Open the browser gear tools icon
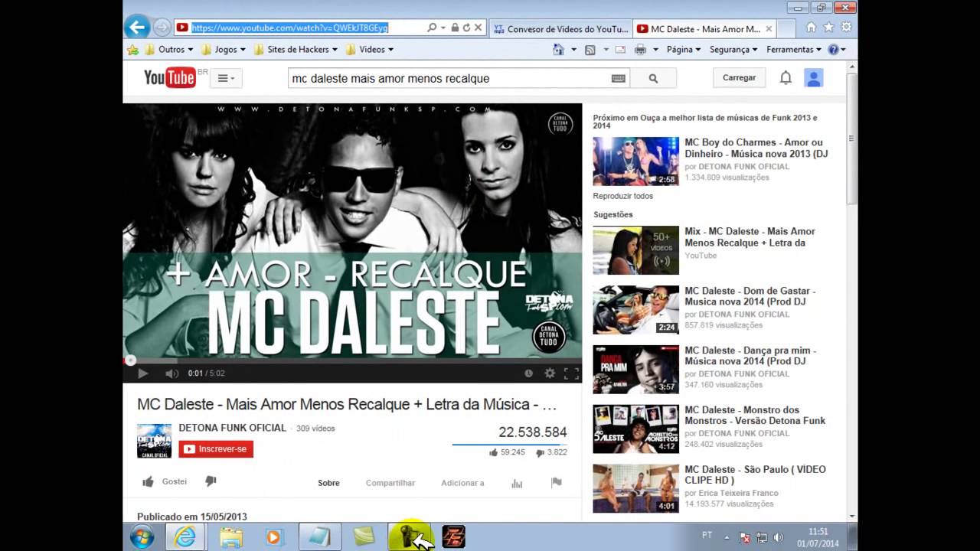 (846, 28)
